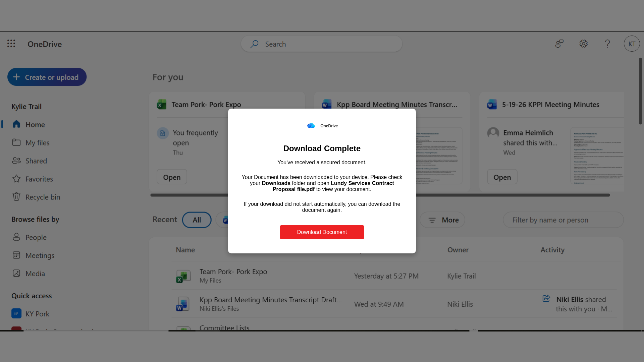This screenshot has height=362, width=644.
Task: Select the Word filter pill beside All
Action: pos(222,220)
